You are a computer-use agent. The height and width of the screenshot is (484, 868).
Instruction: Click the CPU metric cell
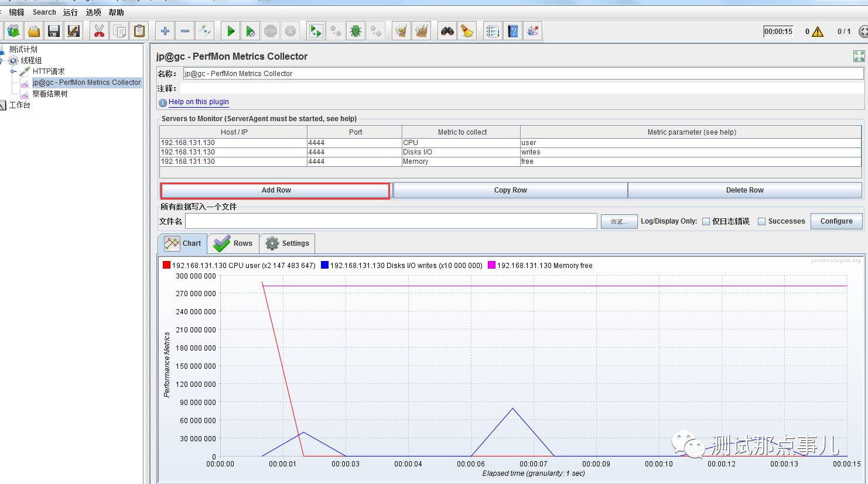pyautogui.click(x=461, y=143)
